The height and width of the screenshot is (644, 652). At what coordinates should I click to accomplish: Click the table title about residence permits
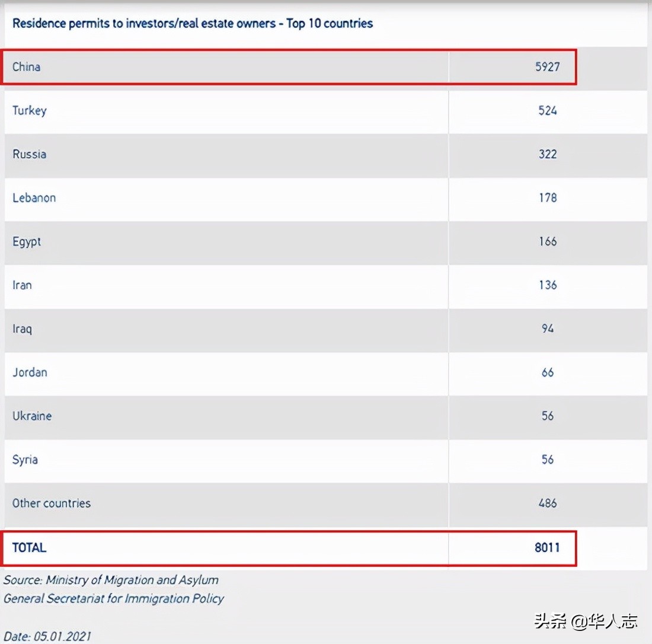point(193,24)
